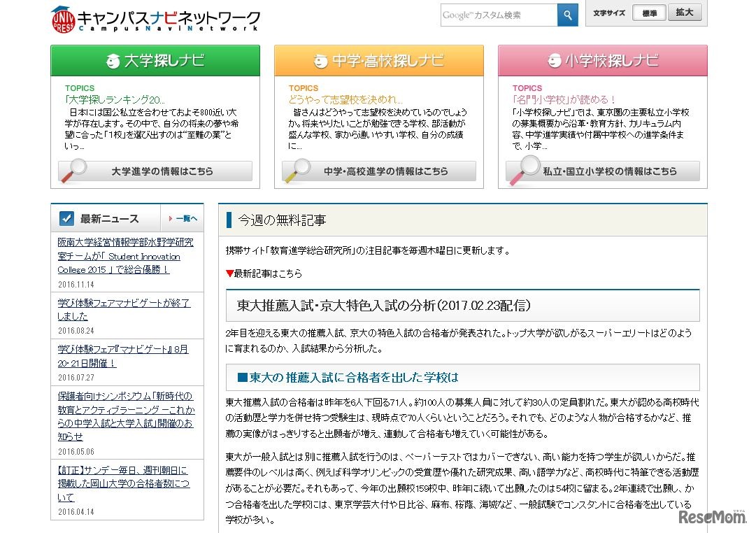Image resolution: width=756 pixels, height=533 pixels.
Task: Click the red arrow before 新着記事はこちら
Action: (x=229, y=273)
